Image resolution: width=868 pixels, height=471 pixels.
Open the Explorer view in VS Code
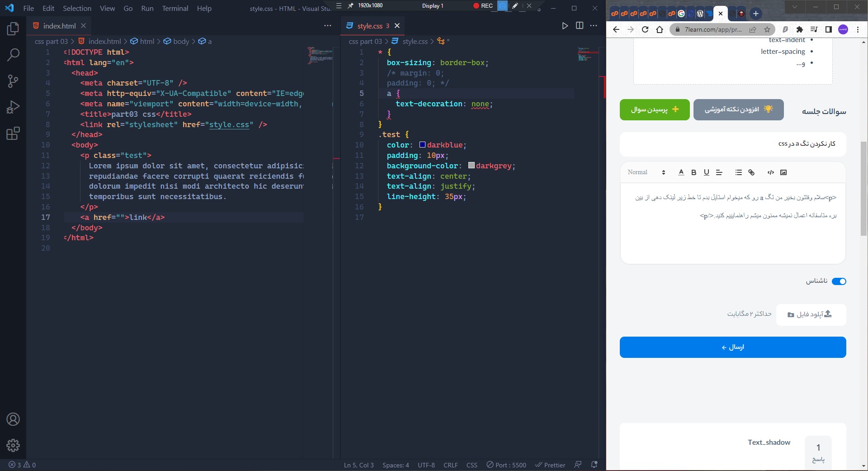[x=13, y=29]
